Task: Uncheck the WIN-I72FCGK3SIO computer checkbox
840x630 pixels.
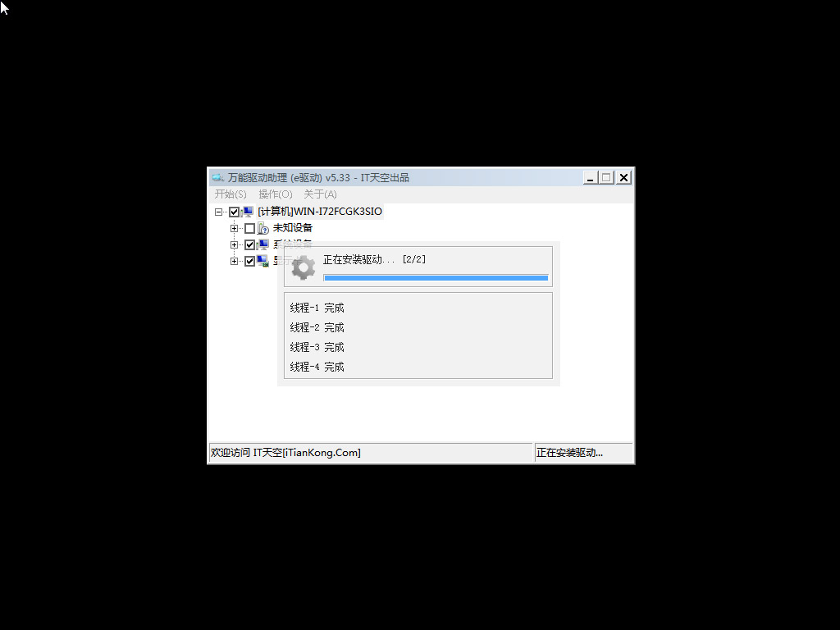Action: pos(234,212)
